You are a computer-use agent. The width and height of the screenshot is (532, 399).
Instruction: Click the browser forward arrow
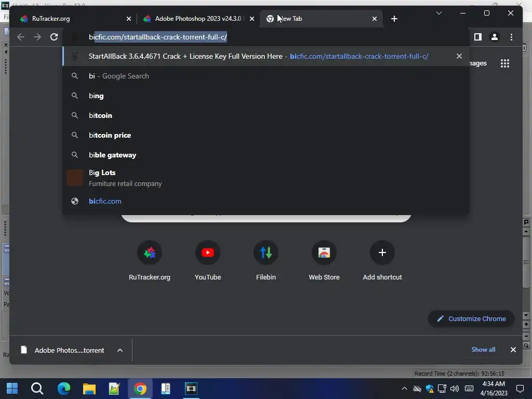pos(37,37)
